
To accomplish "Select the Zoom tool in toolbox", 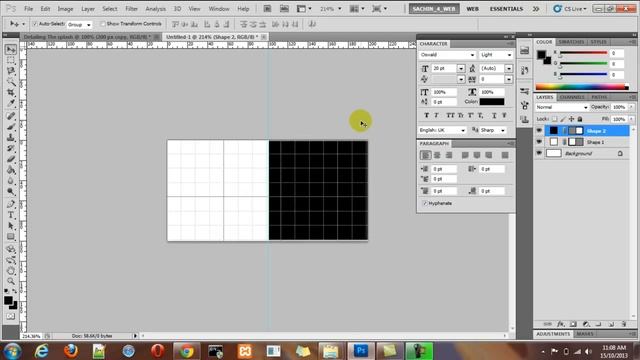I will [11, 281].
